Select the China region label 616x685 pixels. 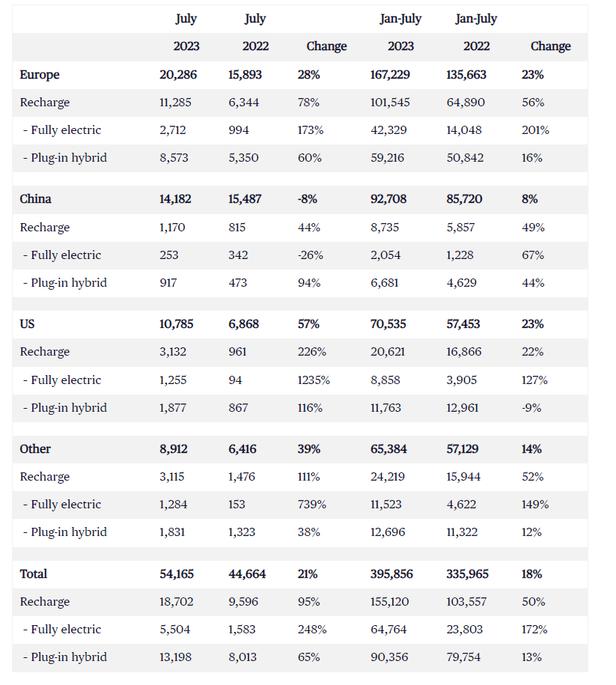click(36, 199)
